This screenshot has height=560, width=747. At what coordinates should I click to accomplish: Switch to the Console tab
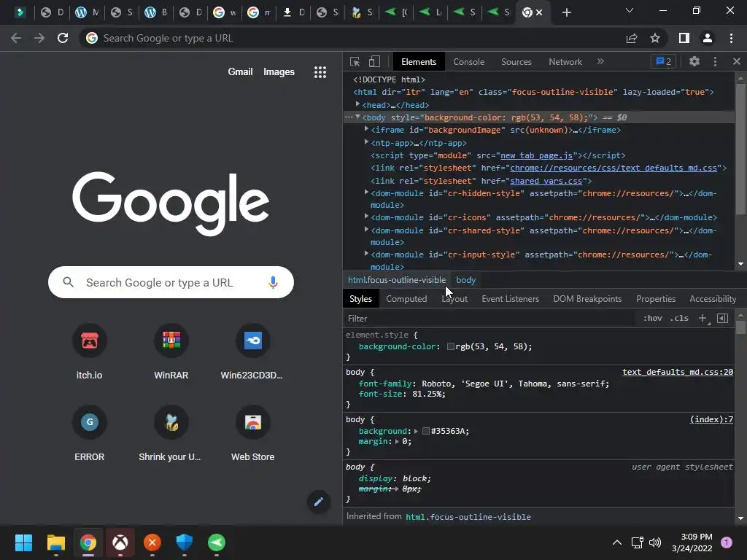point(468,62)
